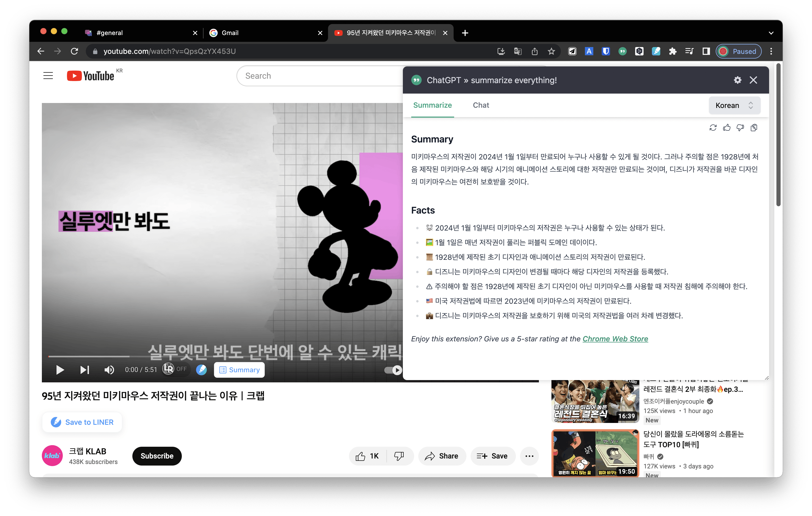Open Chrome three-dot menu

[771, 51]
